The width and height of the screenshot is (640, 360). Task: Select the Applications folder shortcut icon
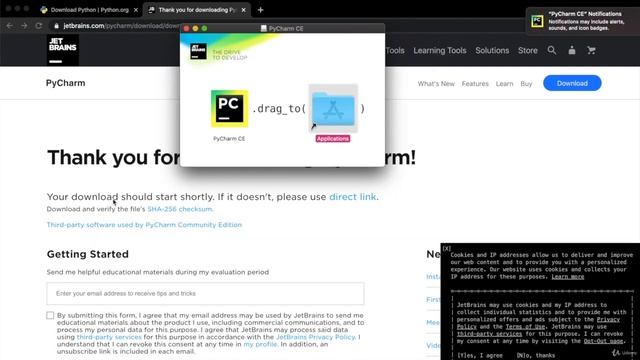(x=333, y=108)
